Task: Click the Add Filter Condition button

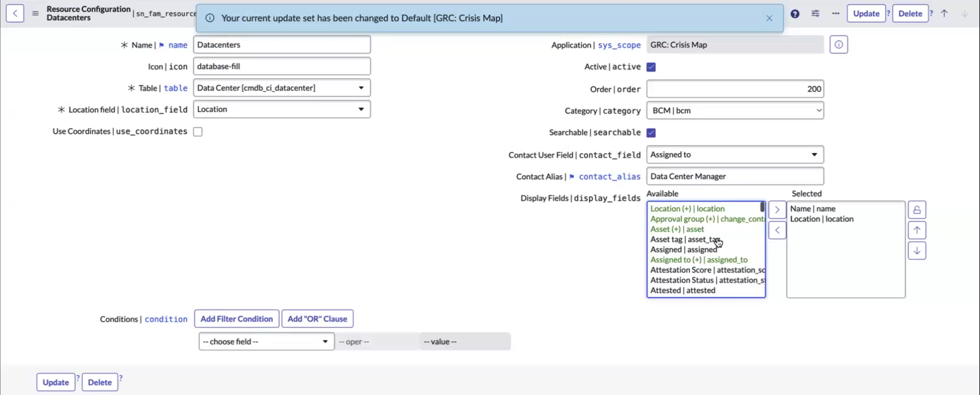Action: click(x=236, y=319)
